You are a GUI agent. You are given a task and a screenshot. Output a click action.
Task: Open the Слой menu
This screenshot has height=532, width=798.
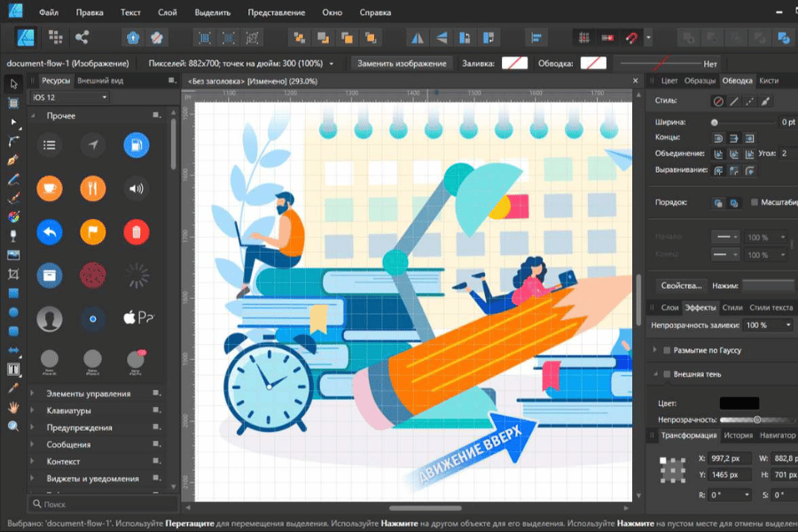click(169, 13)
